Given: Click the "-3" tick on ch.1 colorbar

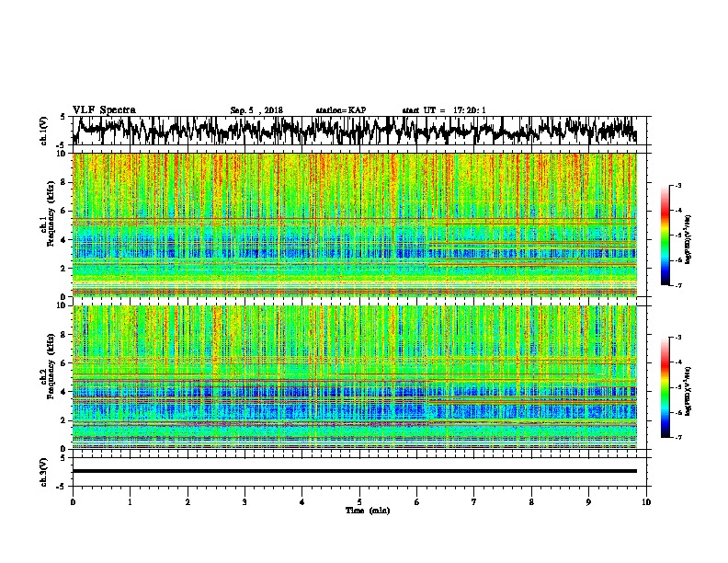Looking at the screenshot, I should 678,186.
